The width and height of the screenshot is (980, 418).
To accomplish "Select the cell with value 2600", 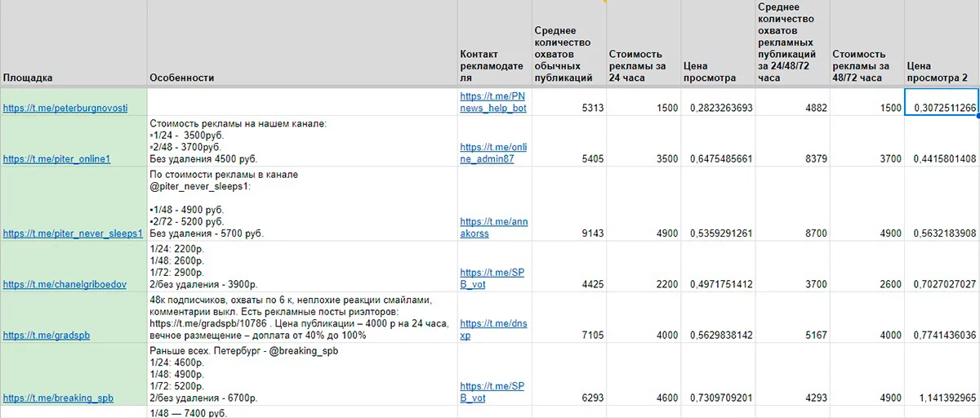I will point(866,267).
